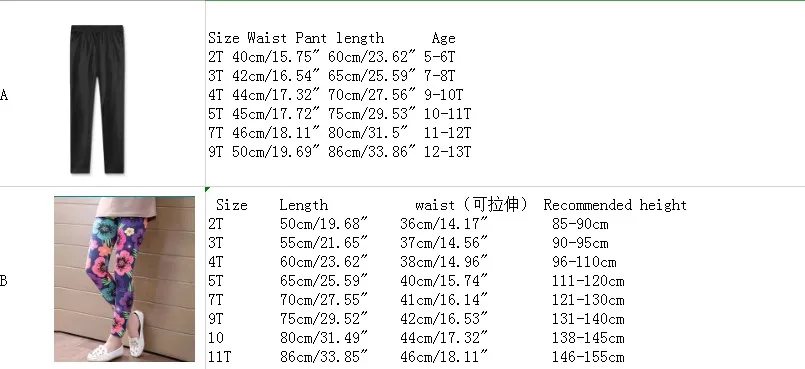Click the waist value '38cm/14.96"'
Viewport: 805px width, 369px height.
[x=444, y=262]
